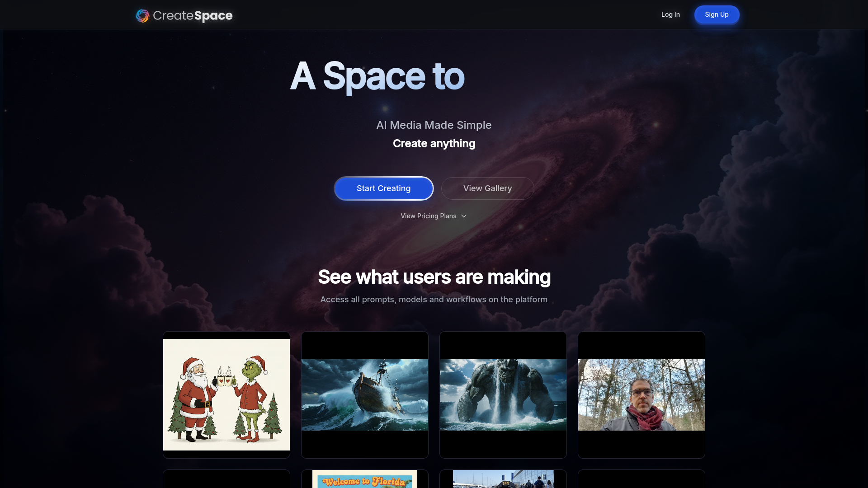Click the Start Creating button

tap(383, 188)
